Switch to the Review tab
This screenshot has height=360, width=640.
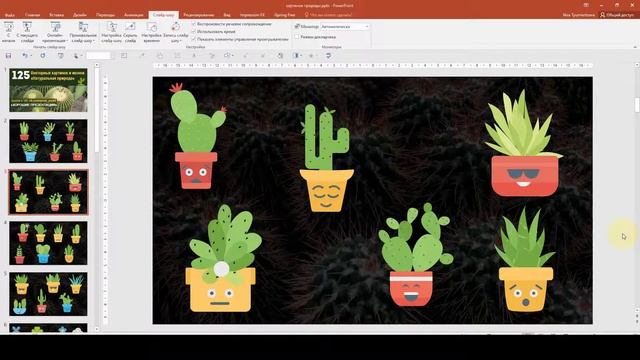[199, 15]
